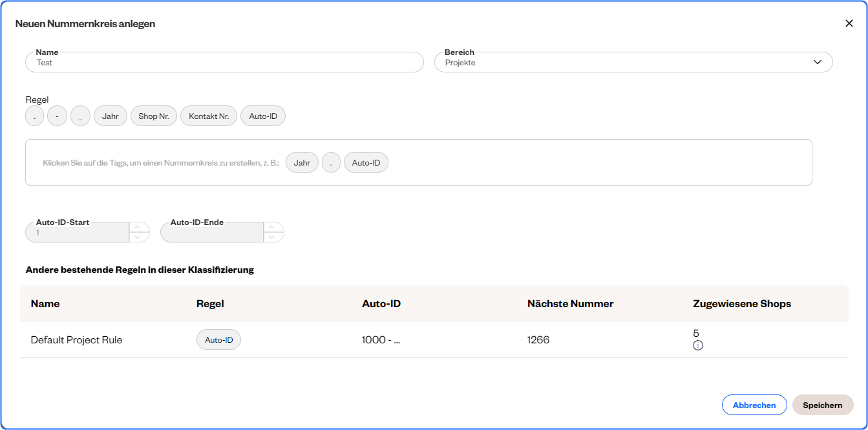Decrease Auto-ID-Ende with the down arrow
Screen dimensions: 868x430
click(273, 237)
